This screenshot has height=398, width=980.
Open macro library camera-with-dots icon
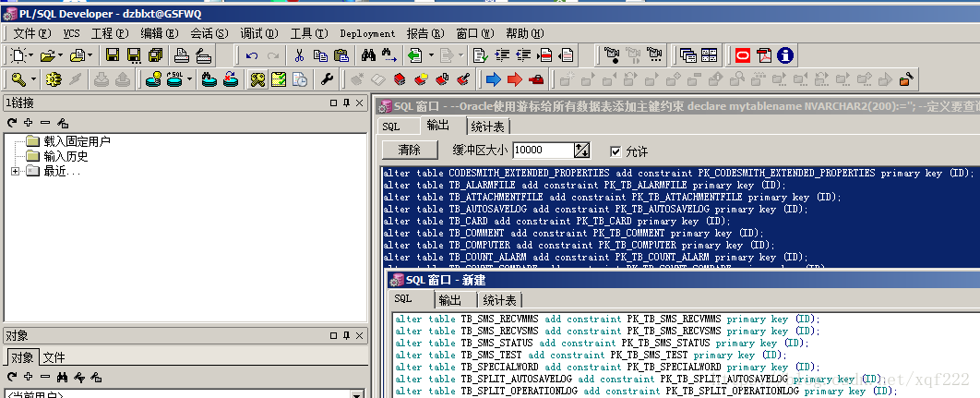point(654,55)
